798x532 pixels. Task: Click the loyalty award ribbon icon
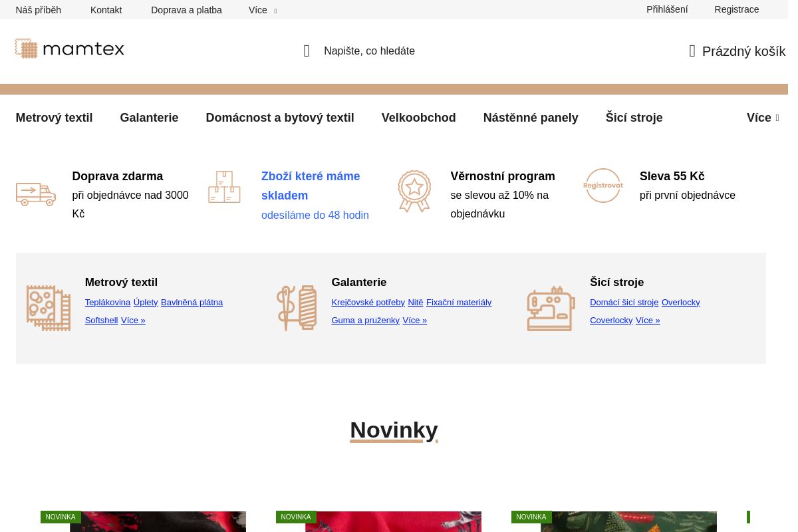414,191
